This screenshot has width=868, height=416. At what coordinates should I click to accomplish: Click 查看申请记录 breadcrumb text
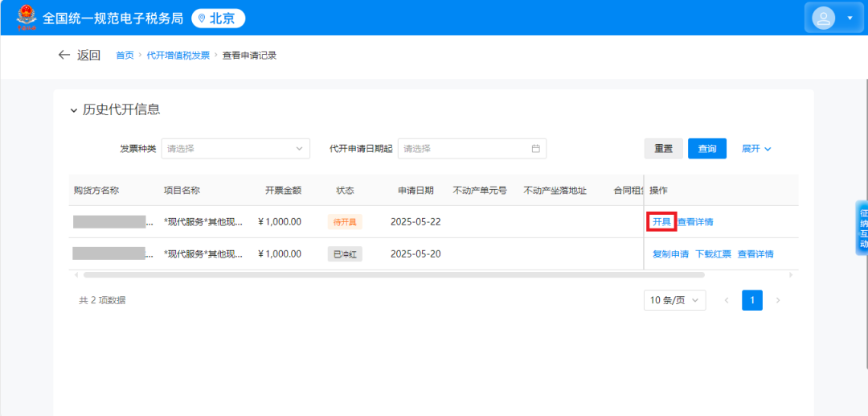[249, 56]
